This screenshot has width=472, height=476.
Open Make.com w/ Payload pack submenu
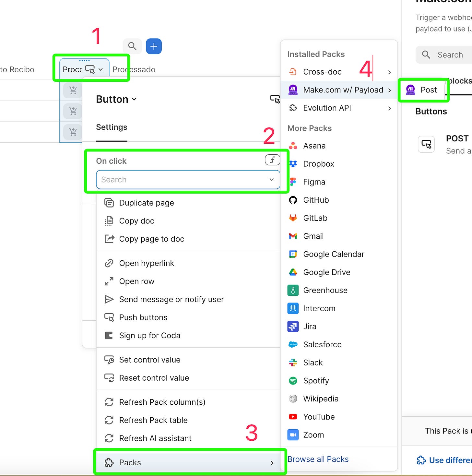[x=339, y=90]
